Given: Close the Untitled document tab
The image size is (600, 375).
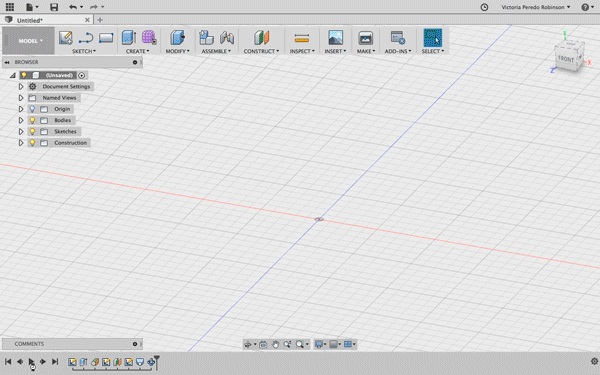Looking at the screenshot, I should (x=87, y=20).
